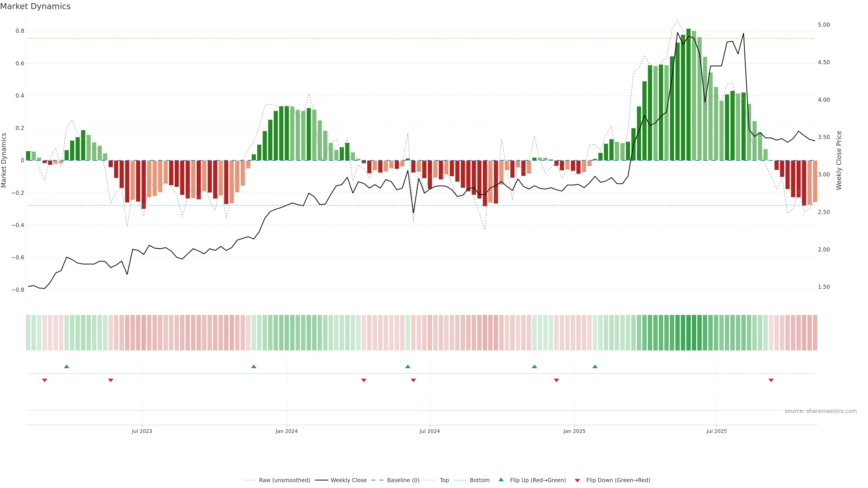The width and height of the screenshot is (868, 488).
Task: Click the source: sharemaestro.com text
Action: (821, 411)
